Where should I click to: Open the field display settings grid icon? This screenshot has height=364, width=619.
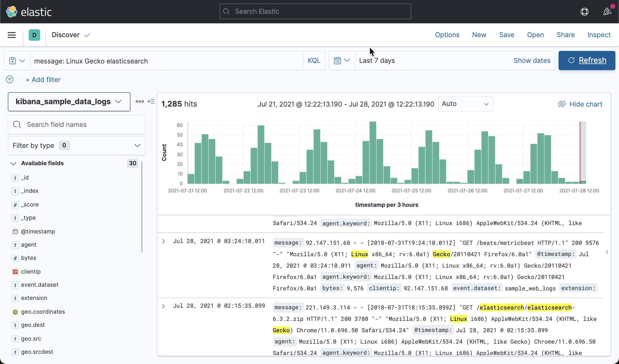tap(139, 101)
